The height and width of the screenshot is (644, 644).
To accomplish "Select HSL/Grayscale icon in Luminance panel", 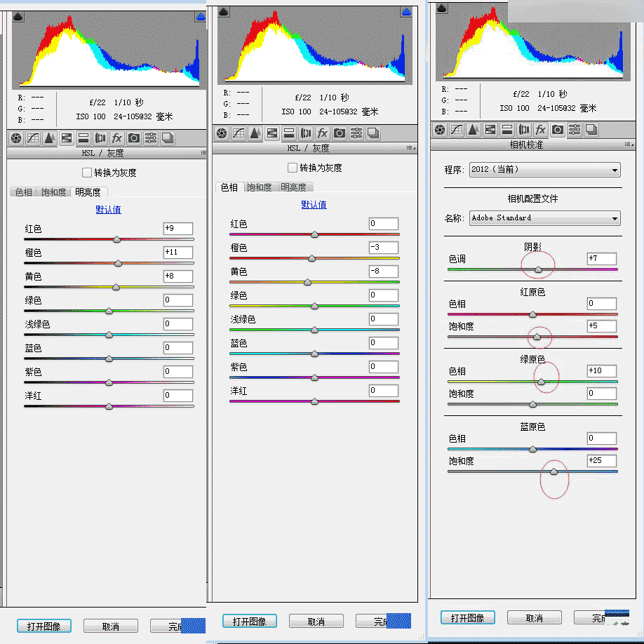I will pos(67,138).
